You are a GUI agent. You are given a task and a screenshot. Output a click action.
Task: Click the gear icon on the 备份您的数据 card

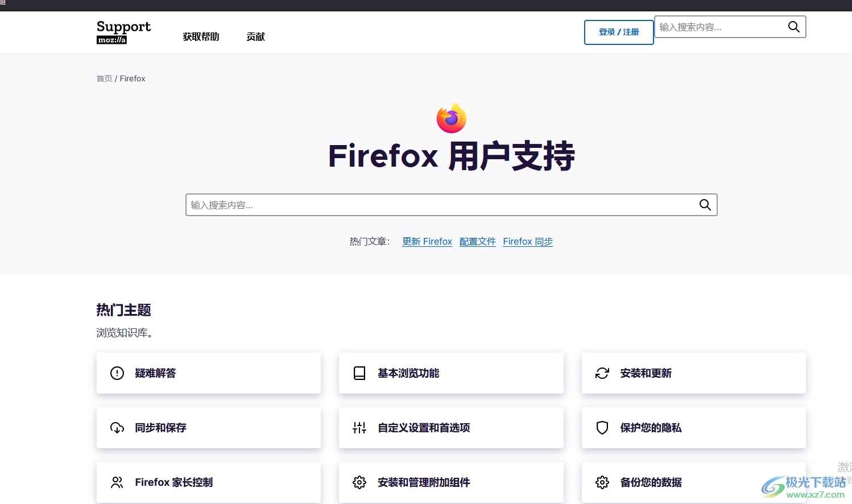click(602, 482)
